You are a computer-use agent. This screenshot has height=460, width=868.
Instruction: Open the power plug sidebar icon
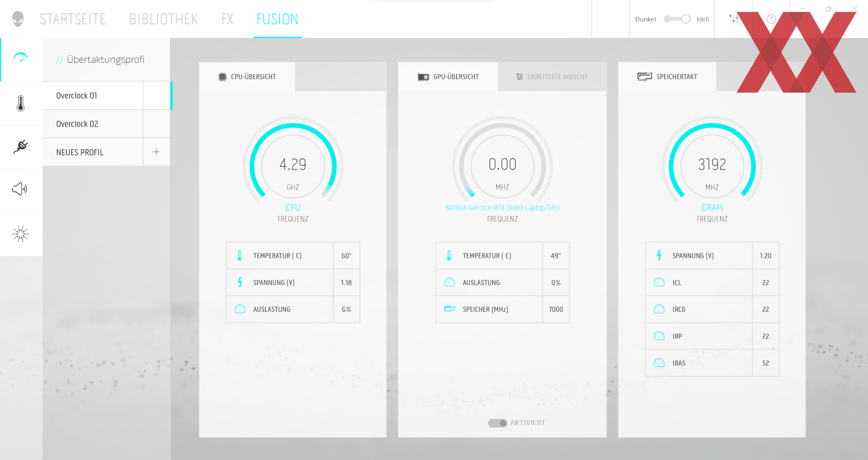pos(20,146)
